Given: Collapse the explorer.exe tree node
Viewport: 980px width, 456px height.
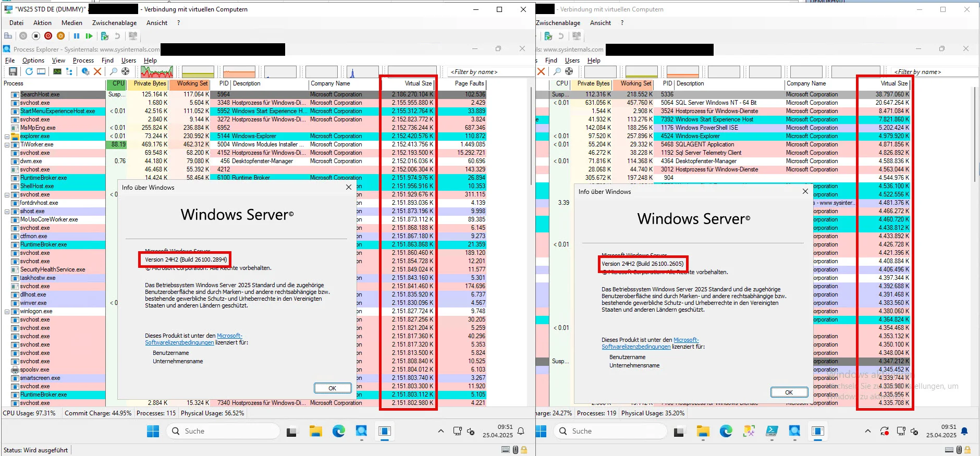Looking at the screenshot, I should (x=7, y=136).
